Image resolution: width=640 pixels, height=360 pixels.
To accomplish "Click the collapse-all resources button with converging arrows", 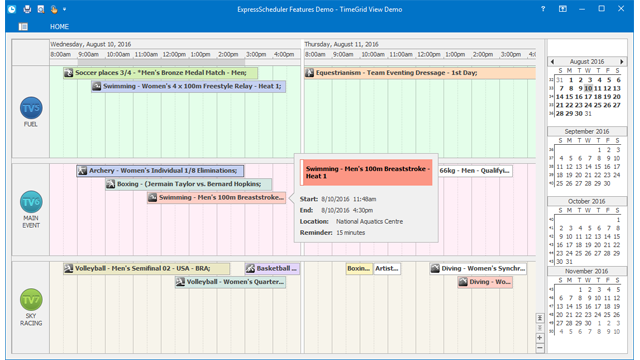I will coord(540,318).
